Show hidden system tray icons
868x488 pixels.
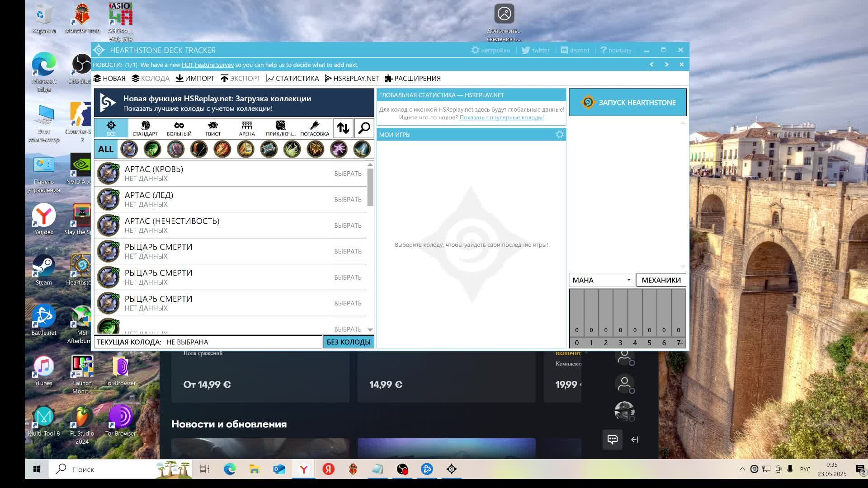[742, 469]
